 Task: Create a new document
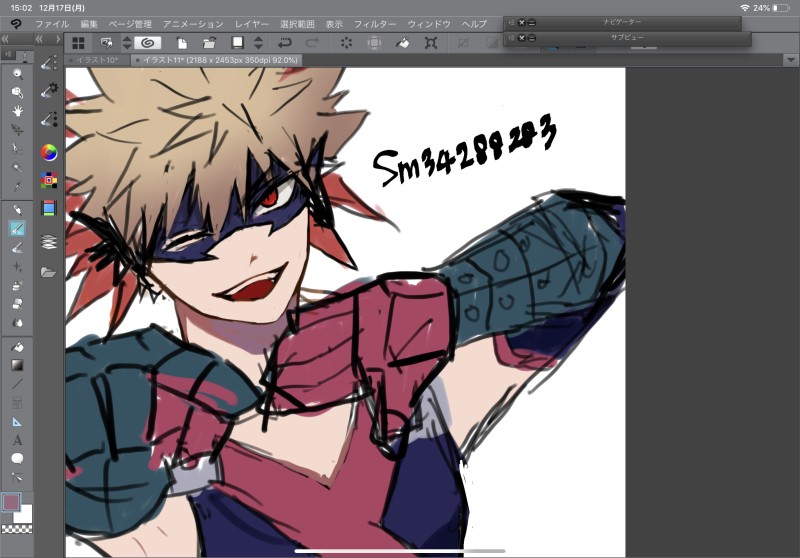pos(182,43)
